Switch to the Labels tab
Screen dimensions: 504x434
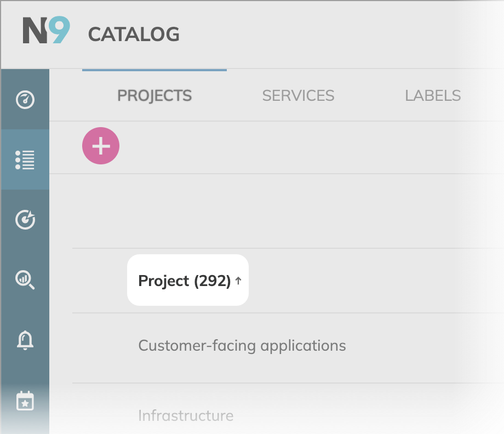point(433,95)
